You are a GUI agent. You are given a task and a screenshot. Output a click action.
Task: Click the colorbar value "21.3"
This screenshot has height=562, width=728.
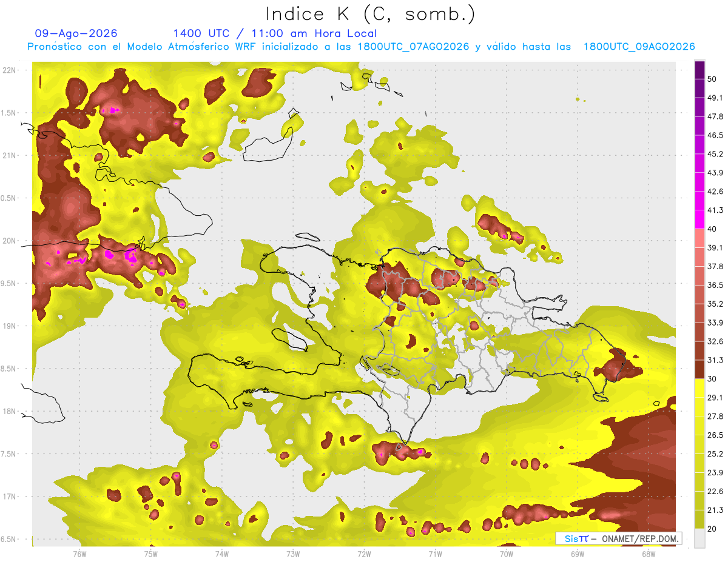click(715, 510)
